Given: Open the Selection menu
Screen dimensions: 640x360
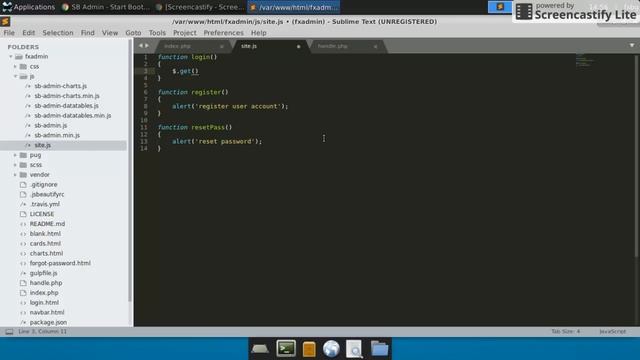Looking at the screenshot, I should tap(58, 33).
